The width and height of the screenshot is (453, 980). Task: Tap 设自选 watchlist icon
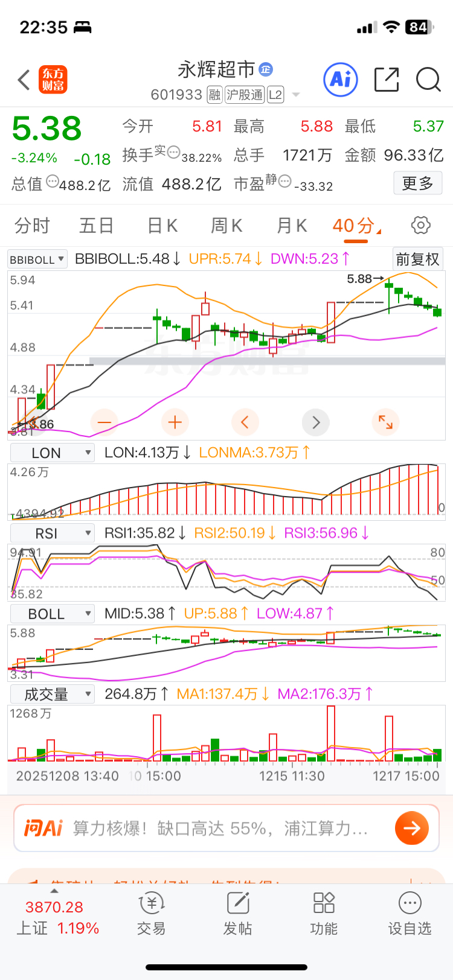click(x=410, y=903)
